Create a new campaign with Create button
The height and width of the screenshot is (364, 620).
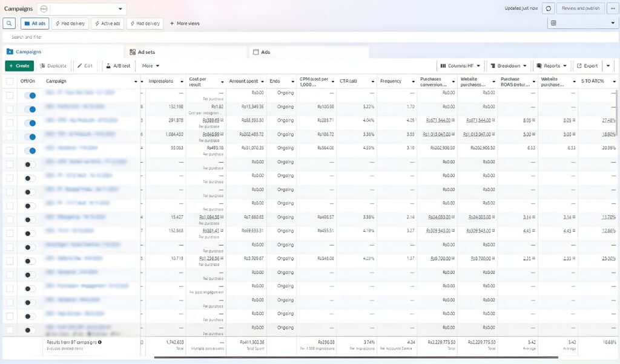pyautogui.click(x=19, y=66)
